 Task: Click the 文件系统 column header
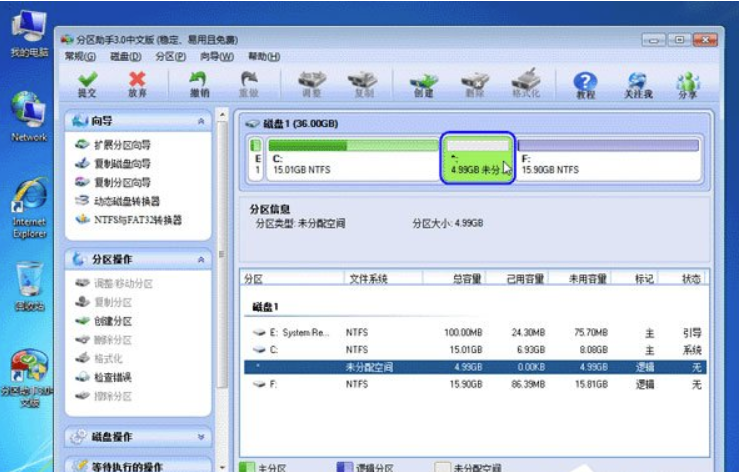coord(383,279)
